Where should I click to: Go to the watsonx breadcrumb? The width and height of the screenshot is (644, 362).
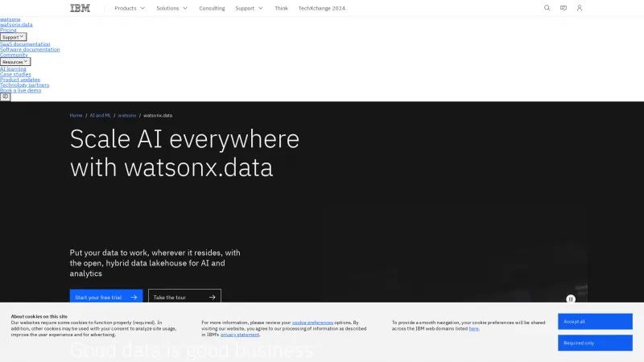tap(127, 115)
